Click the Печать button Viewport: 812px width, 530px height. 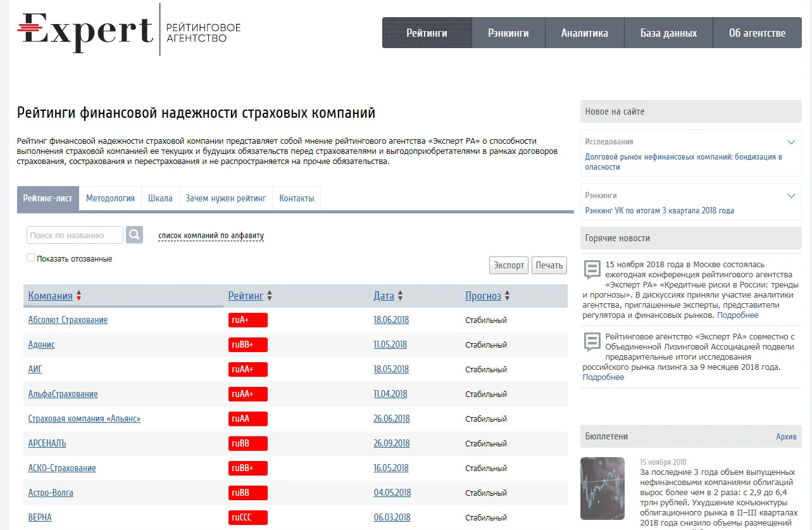click(549, 265)
